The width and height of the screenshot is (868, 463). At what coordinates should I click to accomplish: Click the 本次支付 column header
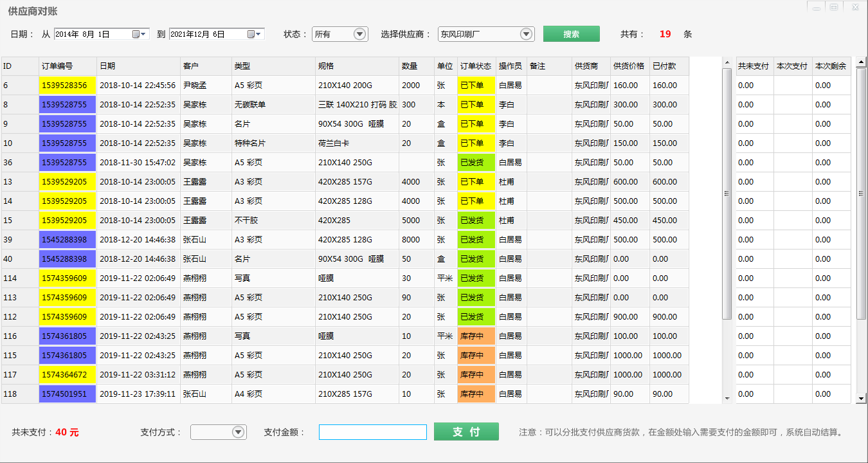pos(792,66)
